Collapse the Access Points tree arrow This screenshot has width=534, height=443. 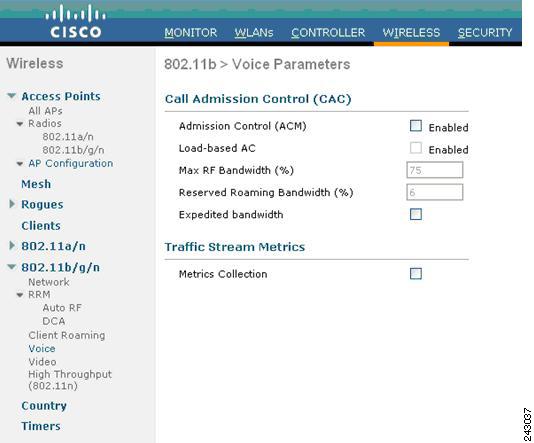(12, 96)
